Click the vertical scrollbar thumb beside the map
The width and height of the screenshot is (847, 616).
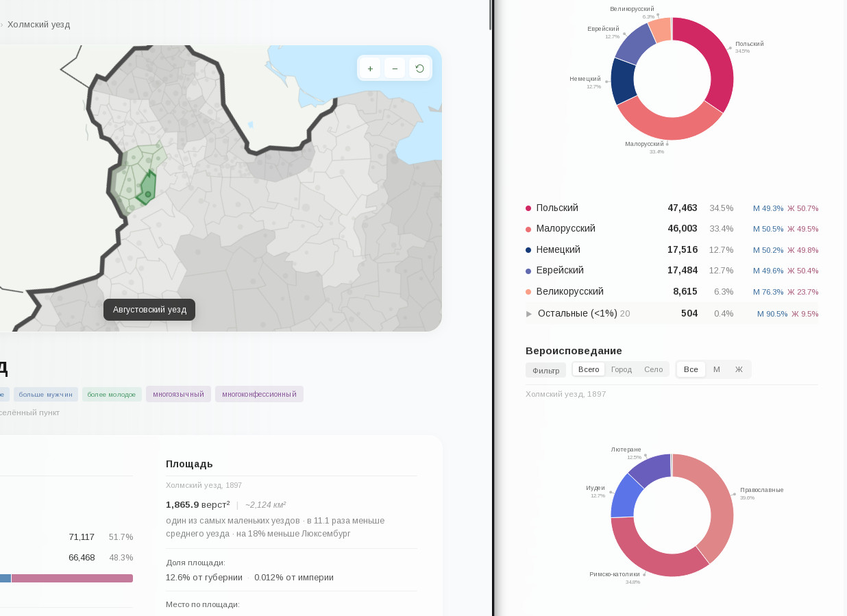coord(491,15)
